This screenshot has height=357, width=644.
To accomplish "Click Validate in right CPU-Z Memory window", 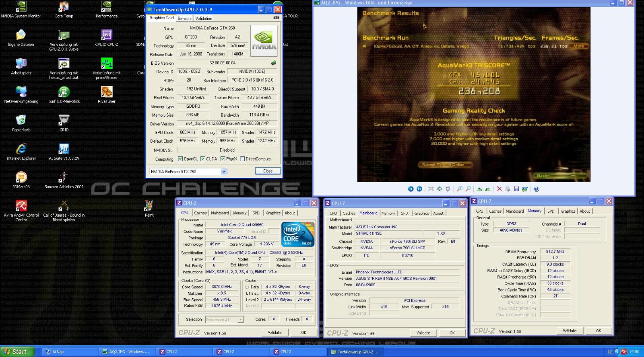I will (x=570, y=331).
